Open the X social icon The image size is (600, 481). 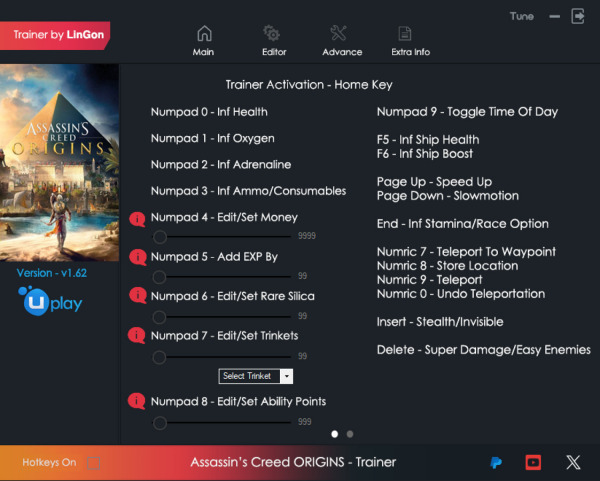[573, 462]
